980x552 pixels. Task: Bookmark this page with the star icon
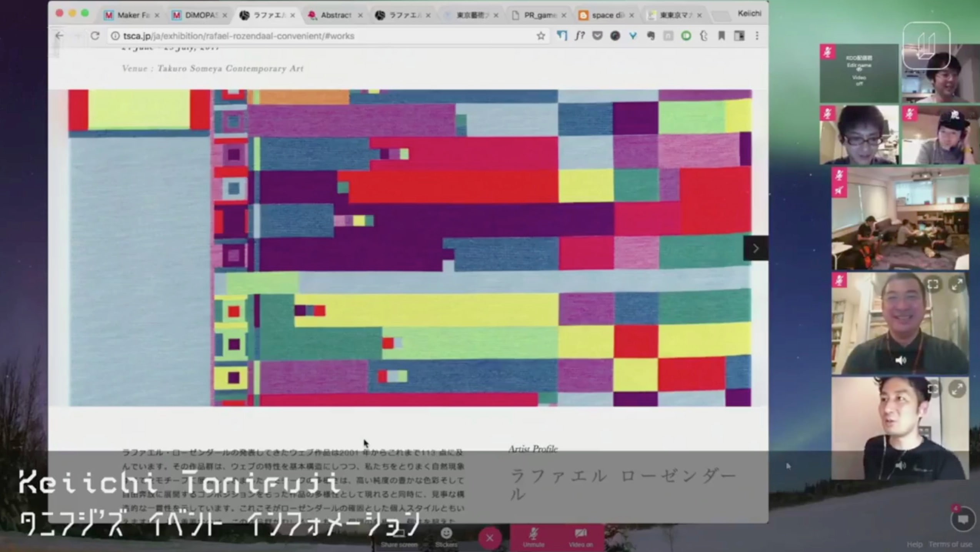point(540,36)
